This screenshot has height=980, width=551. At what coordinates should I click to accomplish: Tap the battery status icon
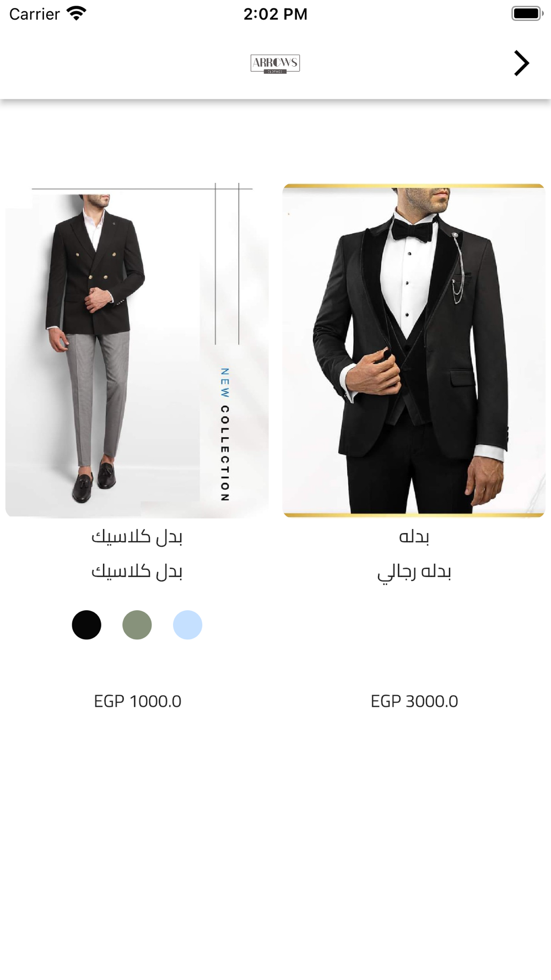tap(527, 14)
